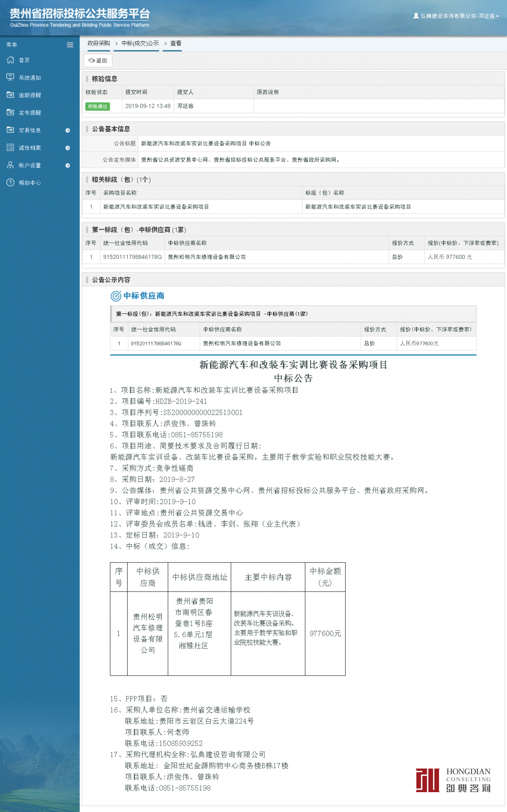The height and width of the screenshot is (812, 507).
Task: Click the line 项目联系电话:0851-85755198
Action: (x=166, y=435)
